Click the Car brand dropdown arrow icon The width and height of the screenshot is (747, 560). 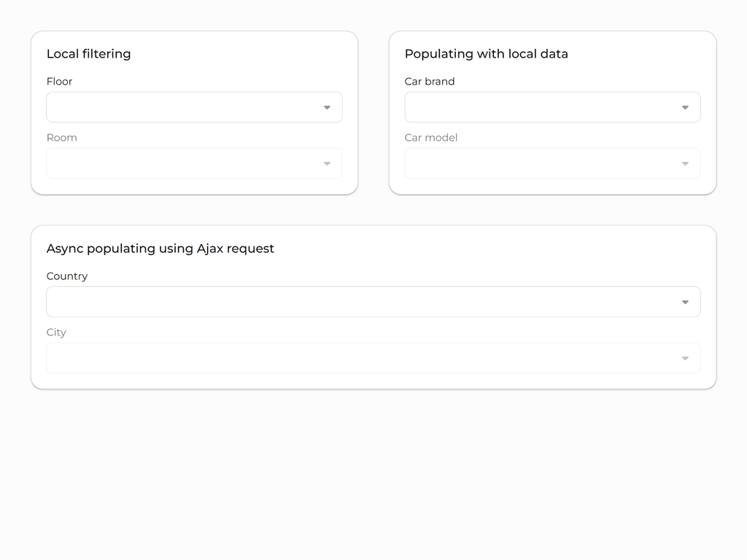pos(685,108)
